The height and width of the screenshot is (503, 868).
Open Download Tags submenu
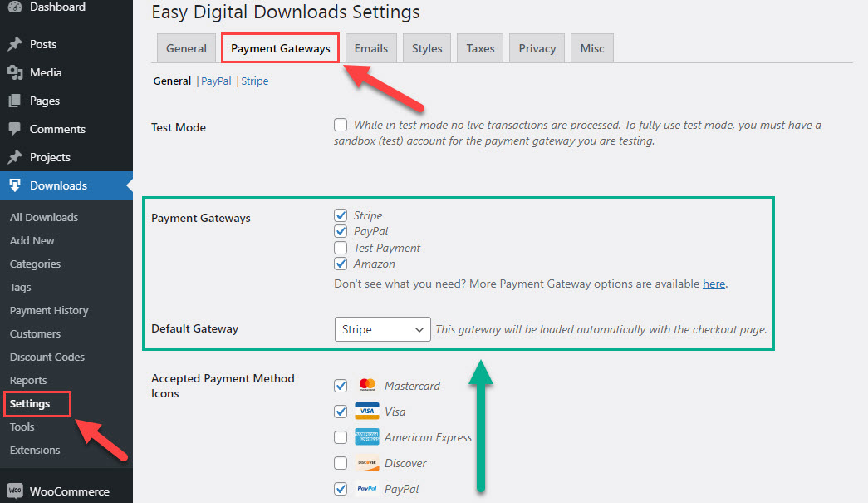[x=20, y=287]
